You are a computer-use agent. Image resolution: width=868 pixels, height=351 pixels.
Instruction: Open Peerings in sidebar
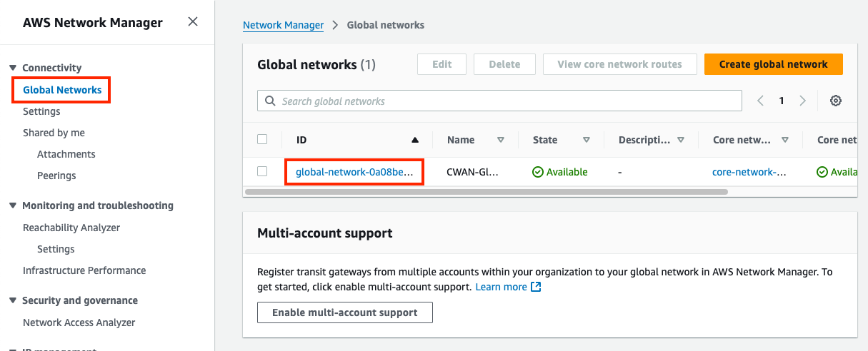(x=56, y=175)
